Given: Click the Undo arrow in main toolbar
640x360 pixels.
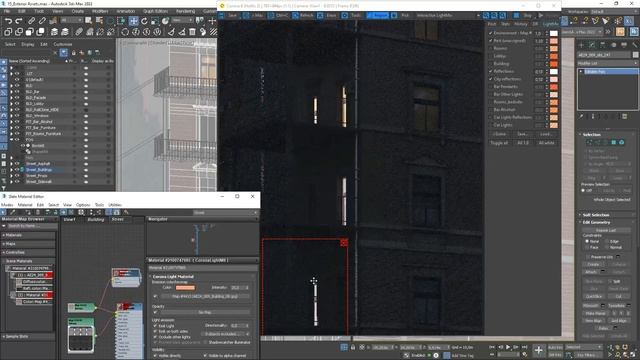Looking at the screenshot, I should pos(8,20).
